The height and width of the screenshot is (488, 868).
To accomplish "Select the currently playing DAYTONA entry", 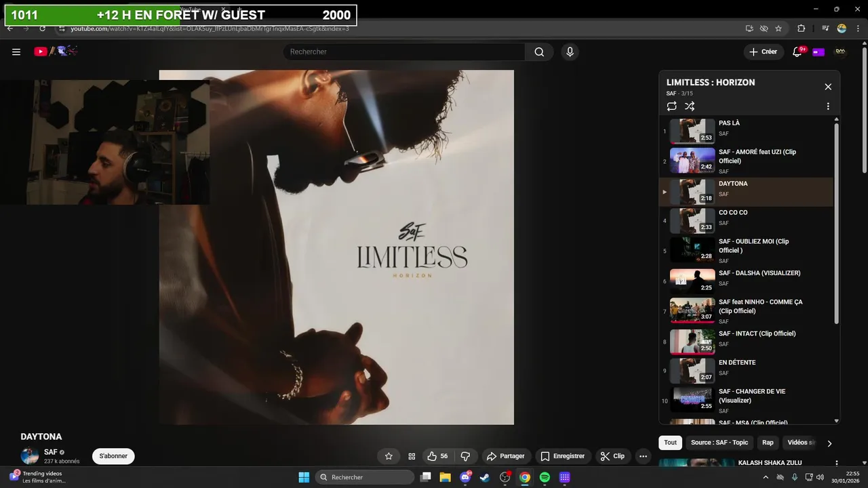I will point(746,192).
